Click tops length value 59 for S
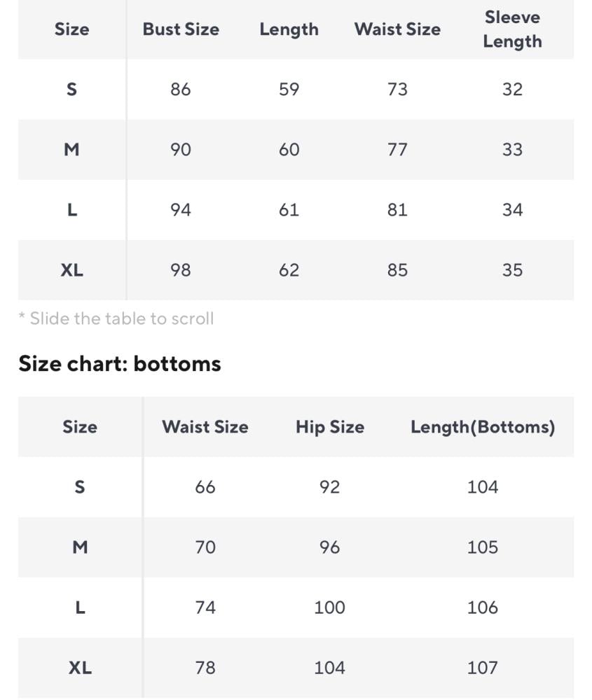This screenshot has height=700, width=592. point(289,90)
